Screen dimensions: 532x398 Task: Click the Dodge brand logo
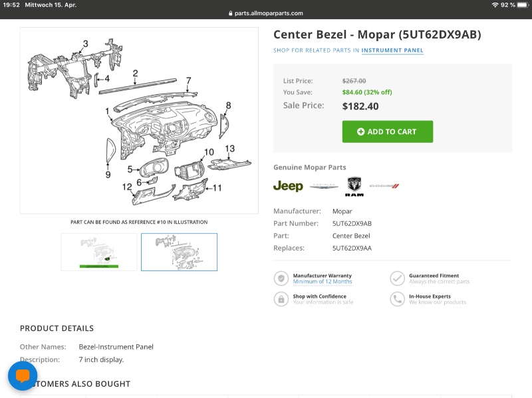384,186
